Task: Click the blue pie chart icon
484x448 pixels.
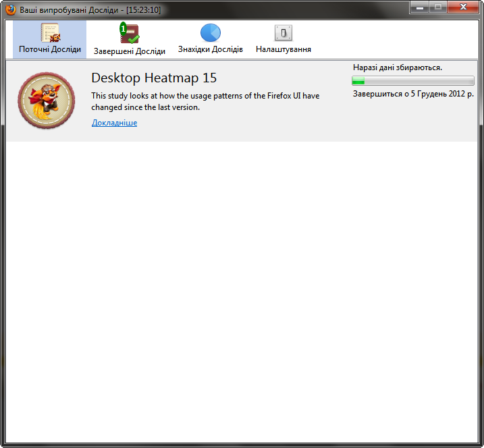Action: [x=211, y=32]
